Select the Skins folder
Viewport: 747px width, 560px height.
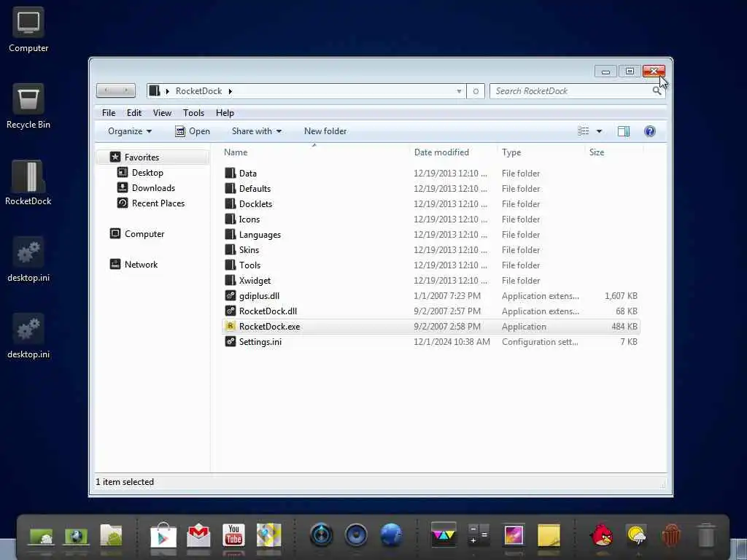[x=430, y=249]
